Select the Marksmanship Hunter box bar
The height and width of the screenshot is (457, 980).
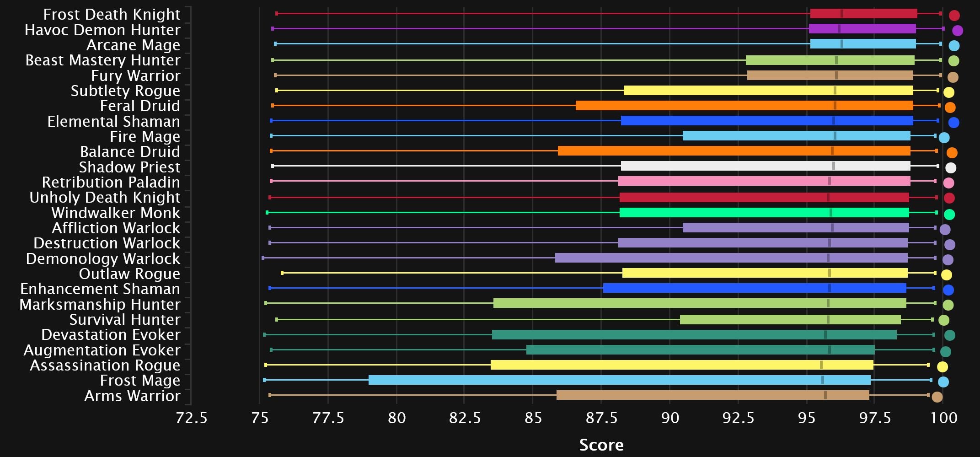pos(700,303)
